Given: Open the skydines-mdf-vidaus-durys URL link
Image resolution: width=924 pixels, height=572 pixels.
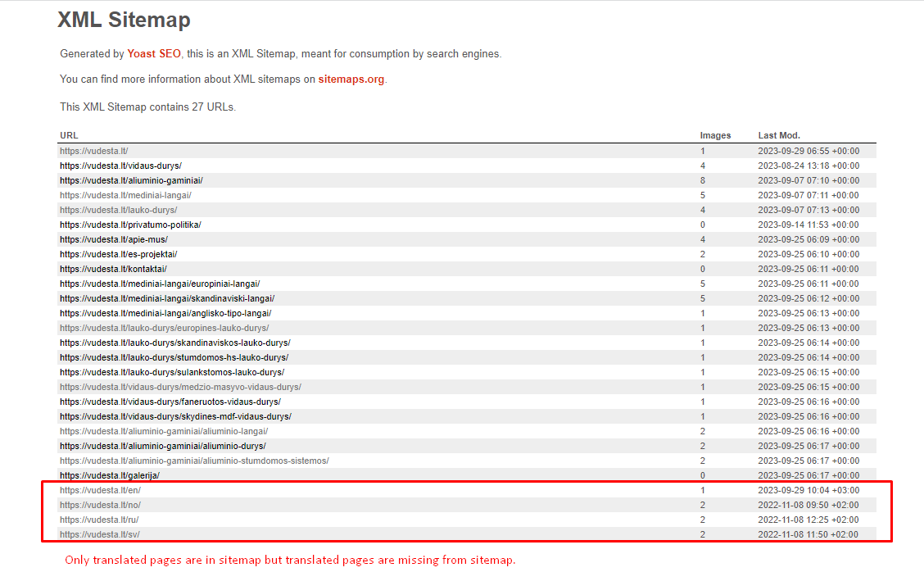Looking at the screenshot, I should click(175, 416).
